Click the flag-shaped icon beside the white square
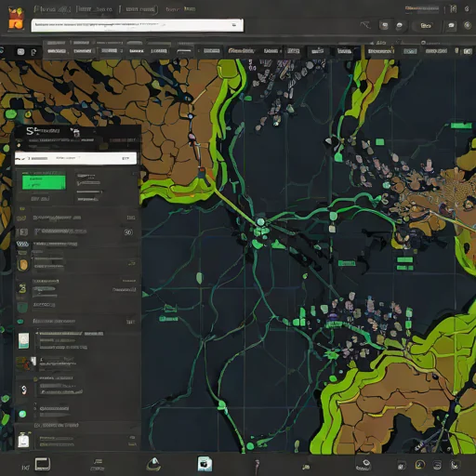 [33, 52]
